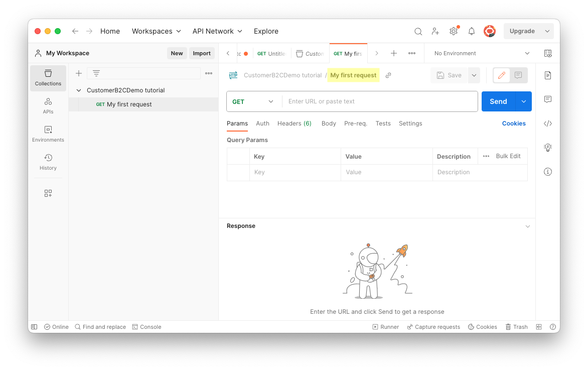Click the search magnifier icon in header
The width and height of the screenshot is (588, 370).
point(418,32)
